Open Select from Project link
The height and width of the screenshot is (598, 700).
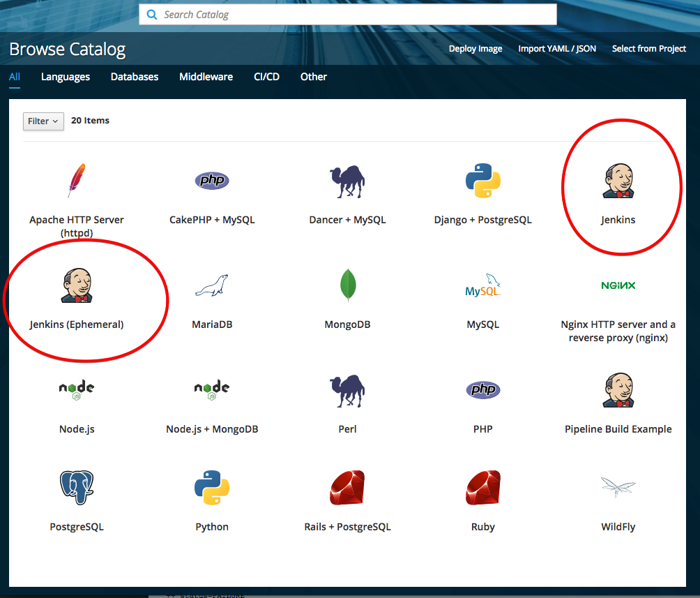pos(648,49)
